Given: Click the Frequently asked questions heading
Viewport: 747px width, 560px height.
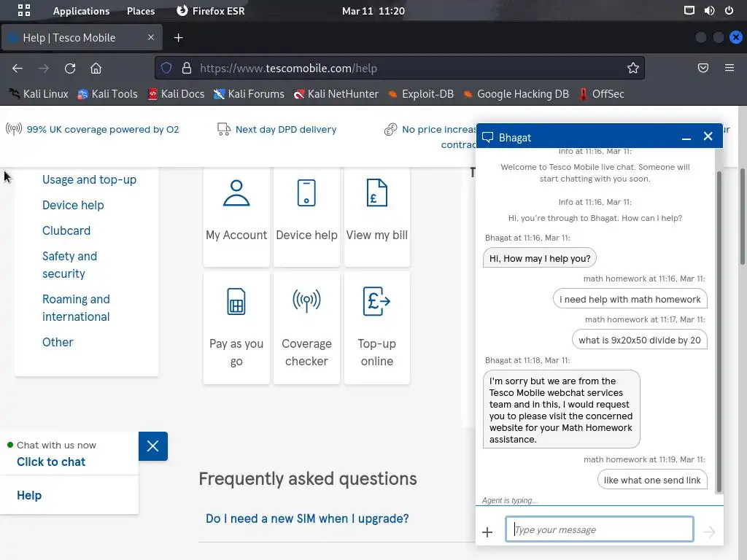Looking at the screenshot, I should point(308,478).
